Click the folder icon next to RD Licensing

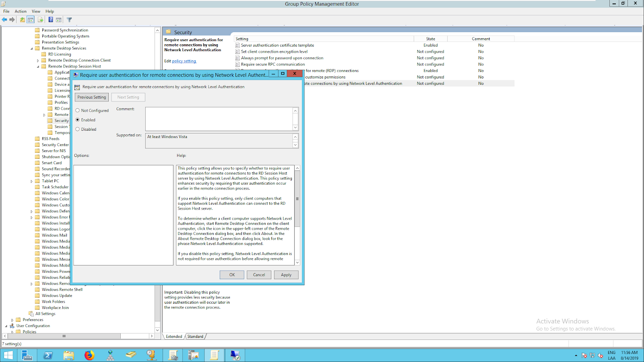click(x=44, y=54)
